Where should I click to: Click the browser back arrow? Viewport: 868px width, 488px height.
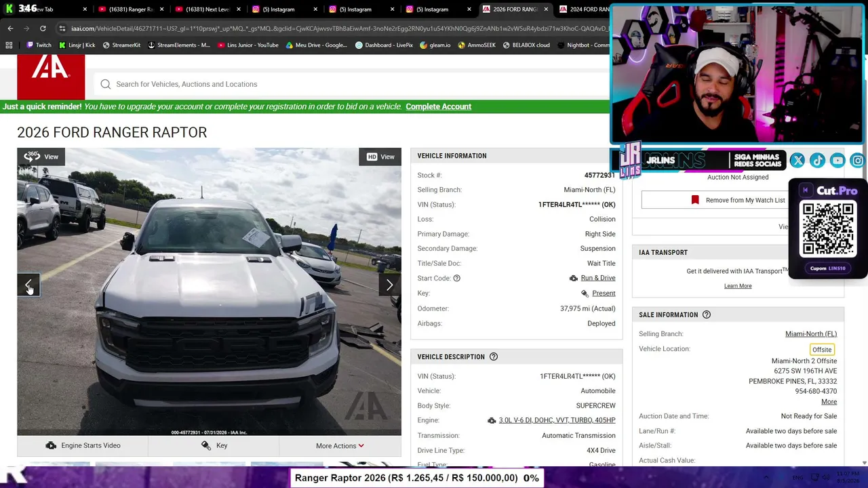pos(10,28)
